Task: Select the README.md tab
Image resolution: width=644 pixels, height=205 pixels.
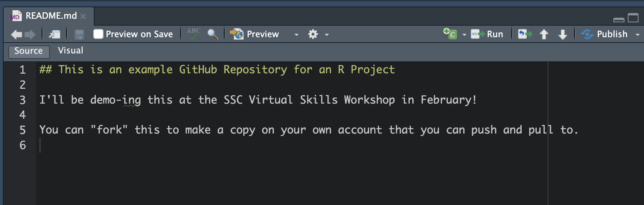Action: (x=51, y=16)
